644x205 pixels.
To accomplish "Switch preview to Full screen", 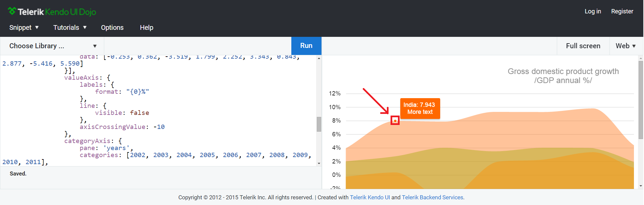I will tap(583, 46).
